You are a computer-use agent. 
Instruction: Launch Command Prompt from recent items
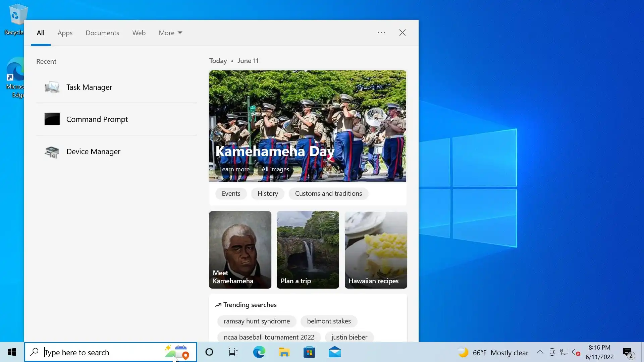click(97, 119)
